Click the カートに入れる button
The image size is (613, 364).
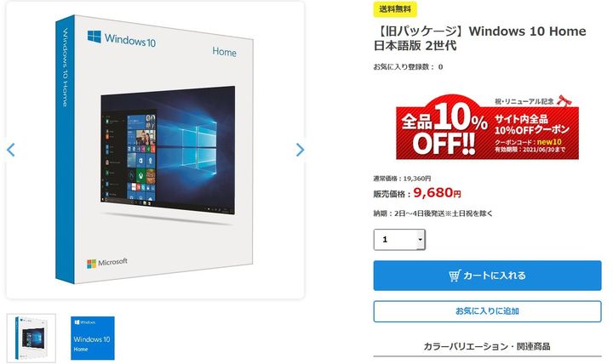[487, 276]
